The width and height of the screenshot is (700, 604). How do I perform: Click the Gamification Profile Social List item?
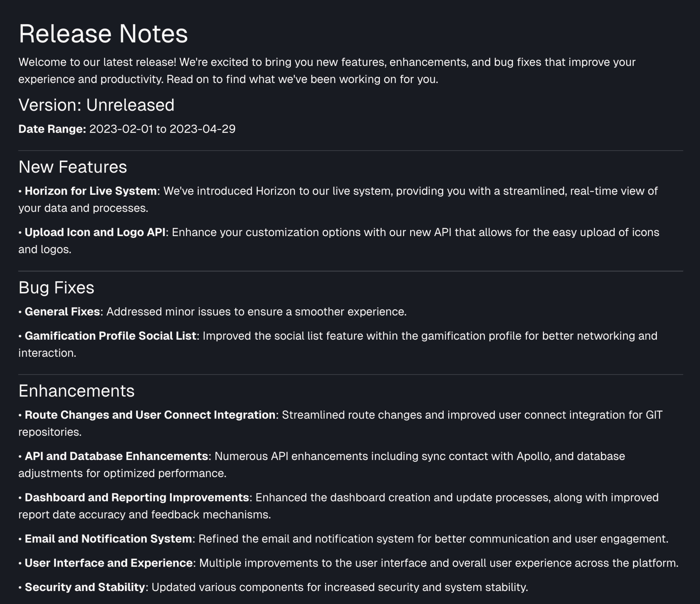tap(110, 336)
